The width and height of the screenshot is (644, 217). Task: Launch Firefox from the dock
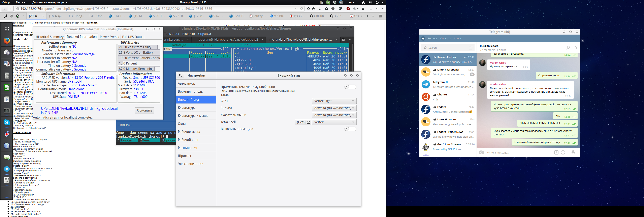[7, 41]
